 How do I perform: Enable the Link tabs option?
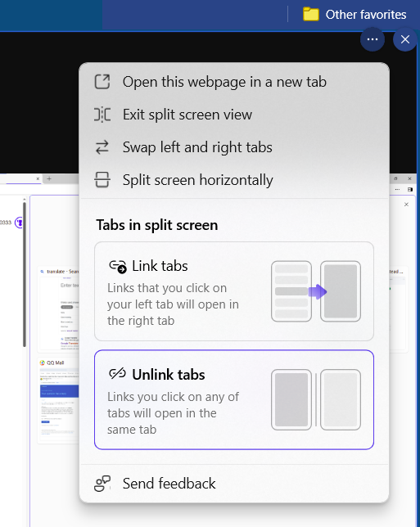pyautogui.click(x=234, y=291)
